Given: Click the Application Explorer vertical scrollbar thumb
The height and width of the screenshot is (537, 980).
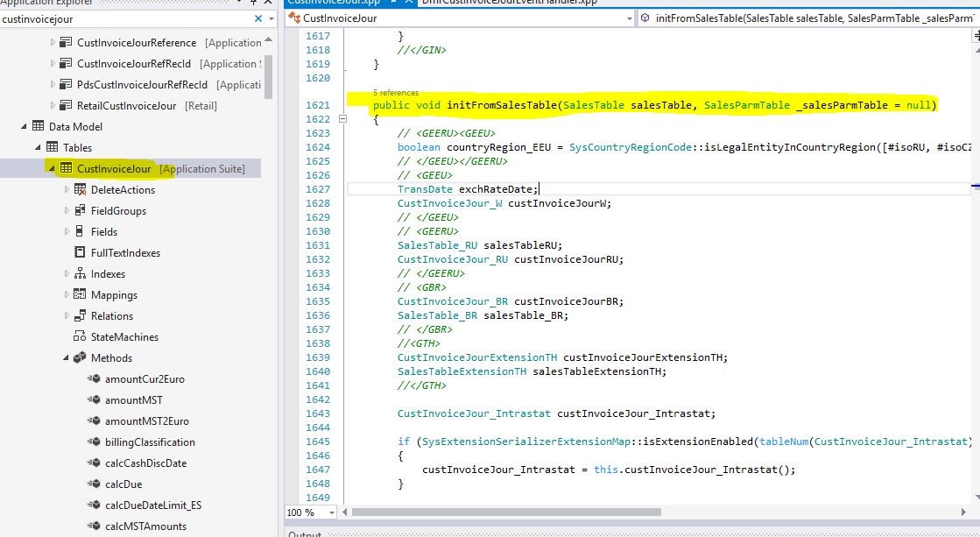Looking at the screenshot, I should [x=268, y=77].
